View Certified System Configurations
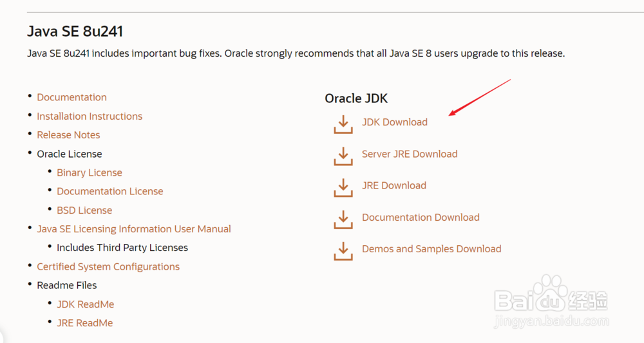The width and height of the screenshot is (644, 343). 108,266
